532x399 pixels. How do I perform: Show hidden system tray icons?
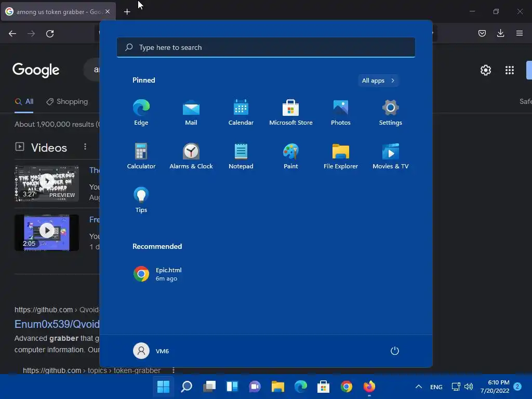coord(419,387)
